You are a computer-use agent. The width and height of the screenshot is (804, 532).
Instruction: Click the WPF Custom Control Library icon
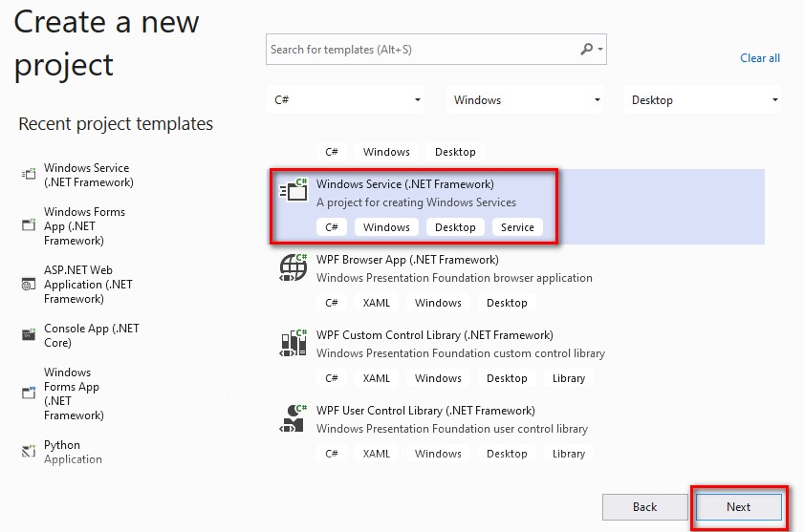click(x=293, y=343)
